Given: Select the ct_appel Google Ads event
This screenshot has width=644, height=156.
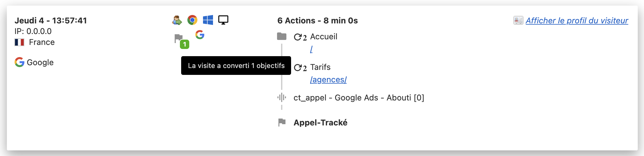Looking at the screenshot, I should pyautogui.click(x=359, y=98).
